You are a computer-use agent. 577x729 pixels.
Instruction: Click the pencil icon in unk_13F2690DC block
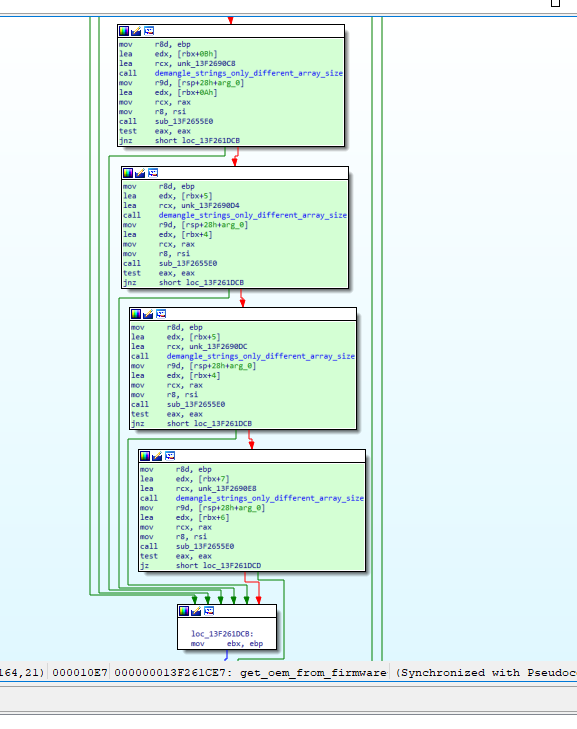148,314
